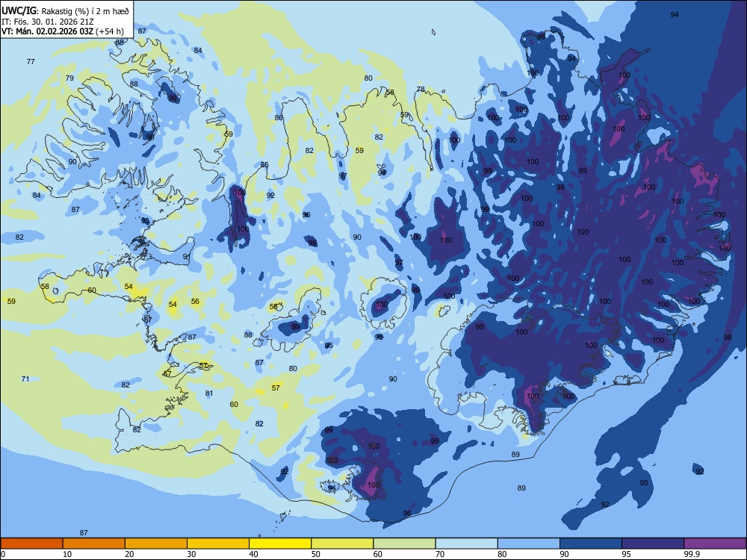This screenshot has height=560, width=747.
Task: Click the orange 10–20 legend swatch
Action: [94, 544]
